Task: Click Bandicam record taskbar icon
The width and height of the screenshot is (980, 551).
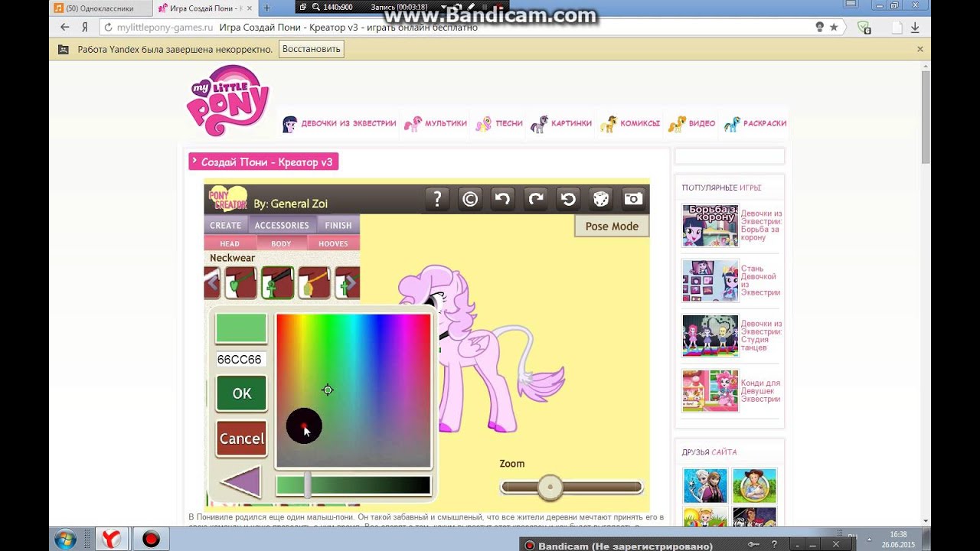Action: pos(151,539)
